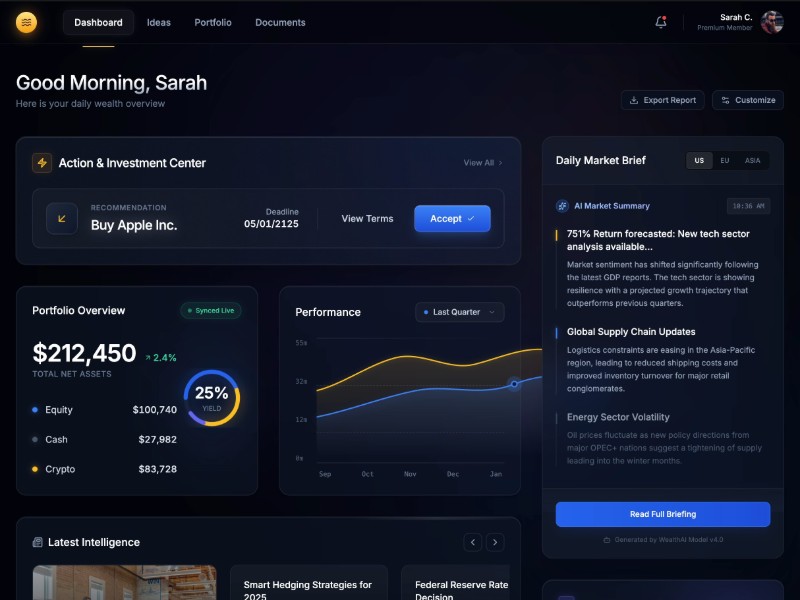Open Sarah C.'s profile avatar
800x600 pixels.
771,22
